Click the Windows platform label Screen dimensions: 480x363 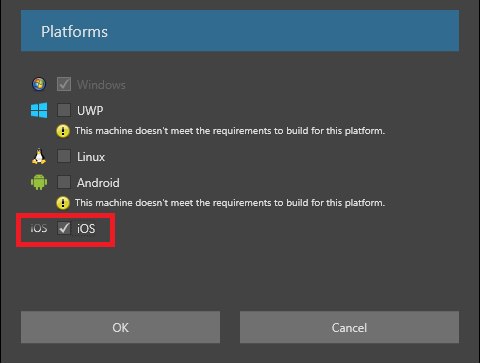tap(101, 85)
